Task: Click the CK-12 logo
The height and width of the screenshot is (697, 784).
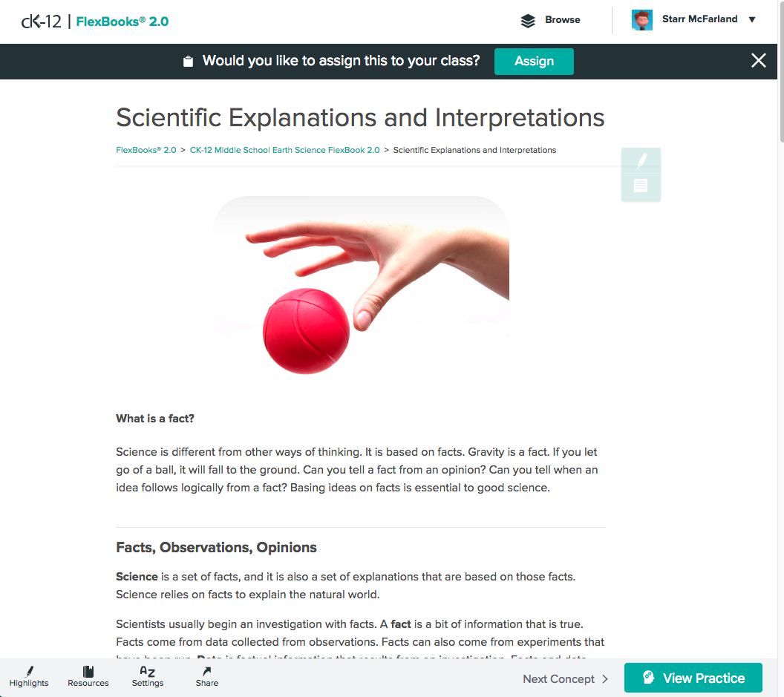Action: pyautogui.click(x=42, y=21)
